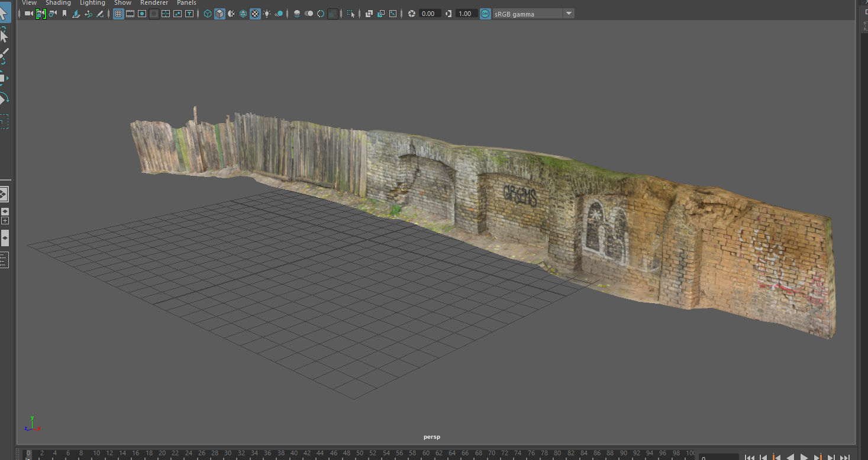The height and width of the screenshot is (460, 868).
Task: Toggle the X-Ray Joints icon
Action: tap(393, 14)
